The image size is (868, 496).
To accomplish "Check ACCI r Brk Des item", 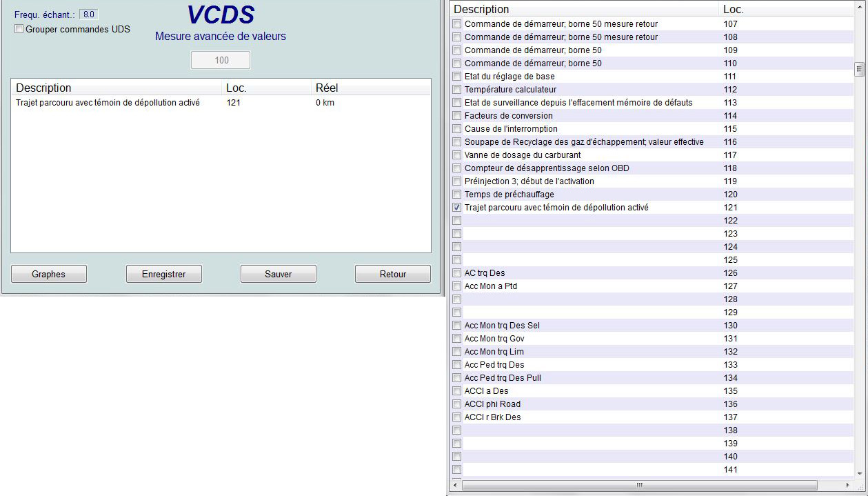I will pyautogui.click(x=456, y=417).
